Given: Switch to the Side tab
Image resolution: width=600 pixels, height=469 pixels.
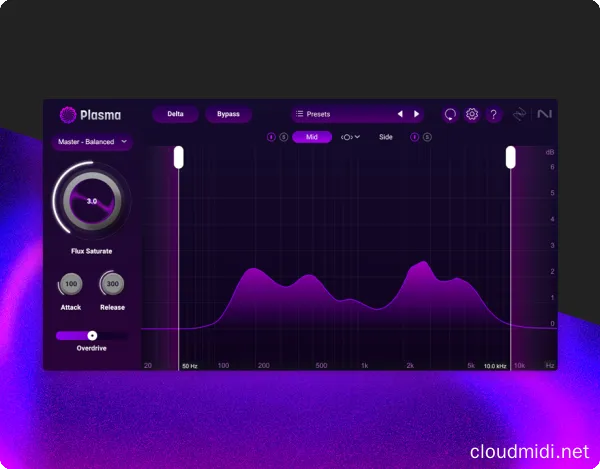Looking at the screenshot, I should pos(385,137).
